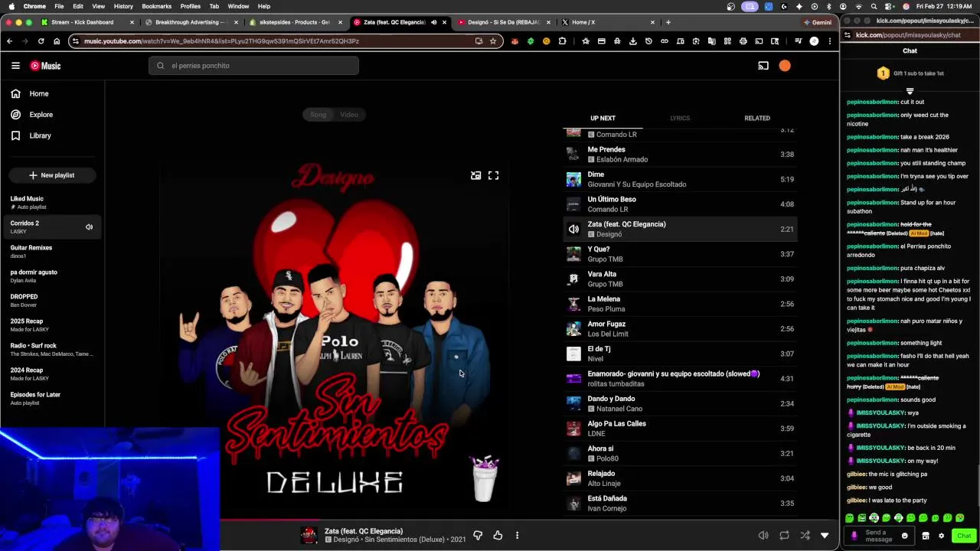Open current song thumbnail in player bar
Viewport: 980px width, 551px height.
pos(309,536)
